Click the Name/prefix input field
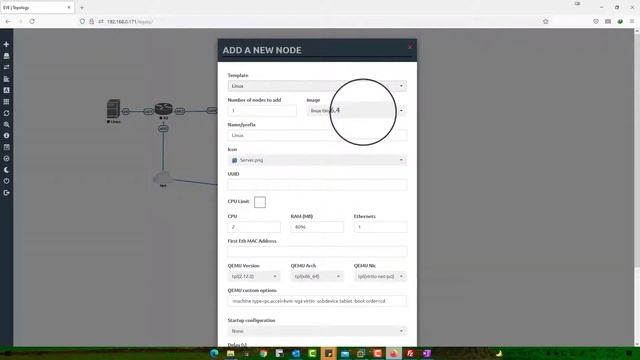The image size is (640, 360). [x=317, y=135]
